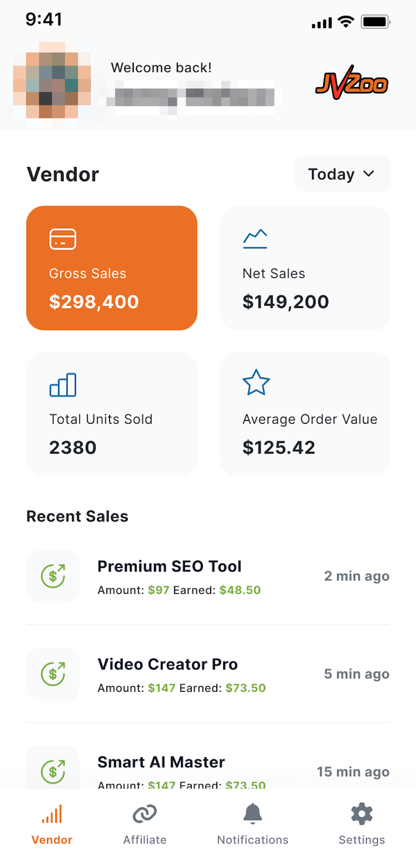Open the Average Order Value $125.42 card
The width and height of the screenshot is (416, 868).
click(x=305, y=414)
